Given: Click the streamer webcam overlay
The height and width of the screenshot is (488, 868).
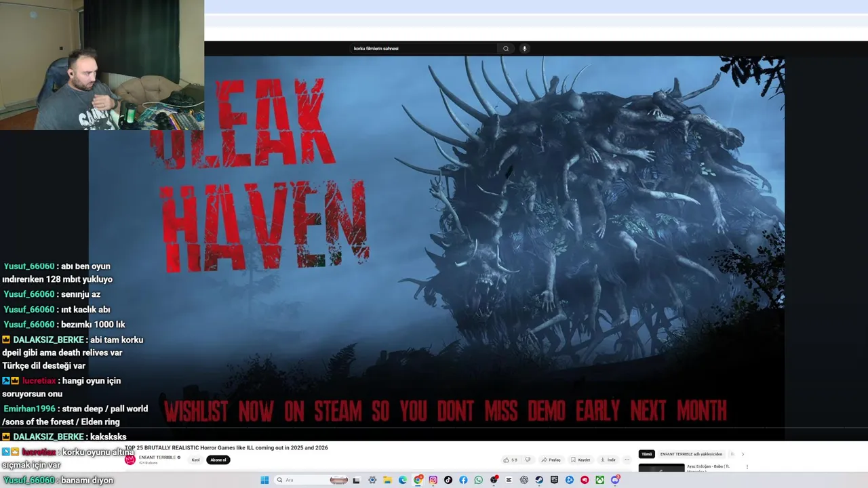Looking at the screenshot, I should 102,65.
